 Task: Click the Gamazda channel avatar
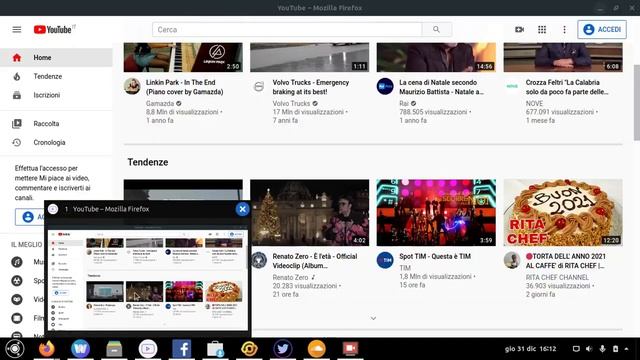(x=132, y=86)
